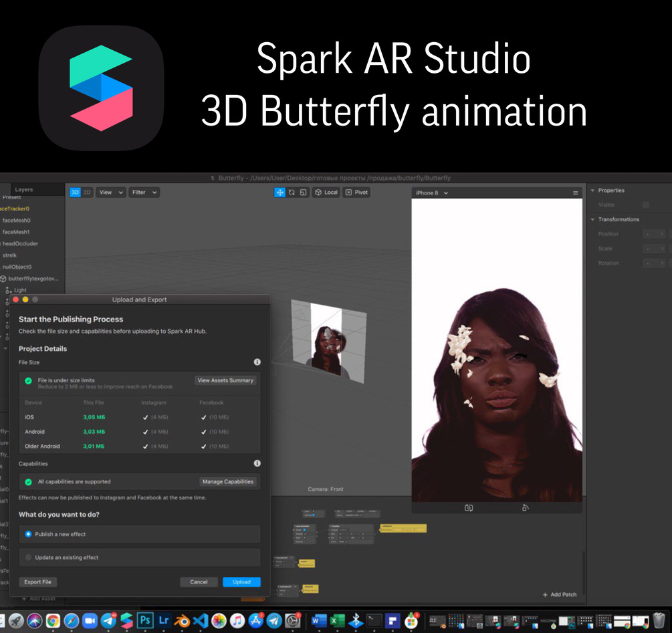The width and height of the screenshot is (672, 633).
Task: Collapse the Properties section
Action: (592, 190)
